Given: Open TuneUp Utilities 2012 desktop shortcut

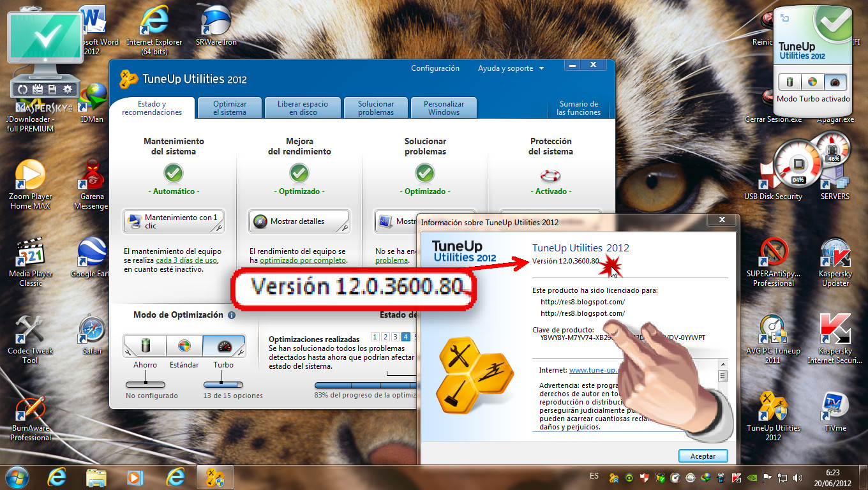Looking at the screenshot, I should (x=773, y=417).
